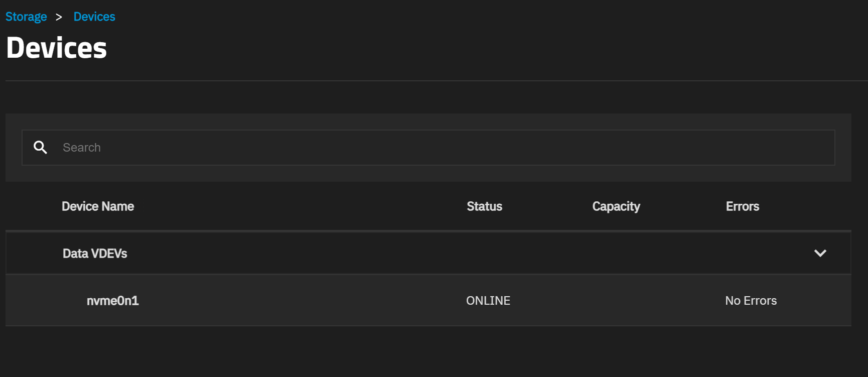Select the nvme0n1 device row
The width and height of the screenshot is (868, 377).
(428, 300)
